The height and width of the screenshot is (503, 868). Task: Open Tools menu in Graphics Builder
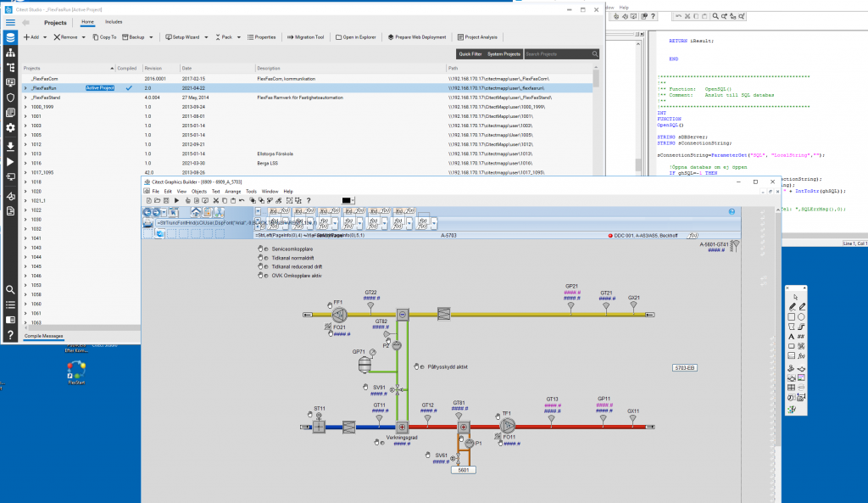point(251,191)
